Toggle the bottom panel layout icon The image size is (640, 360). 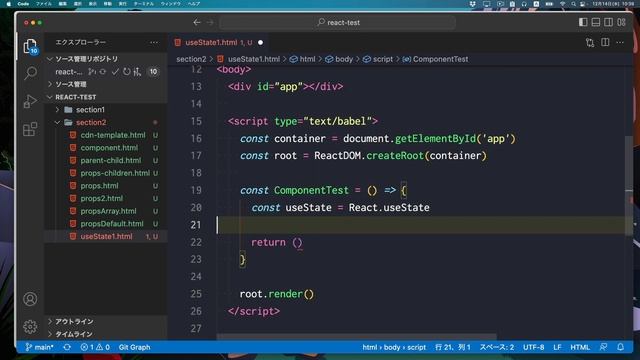(x=596, y=22)
